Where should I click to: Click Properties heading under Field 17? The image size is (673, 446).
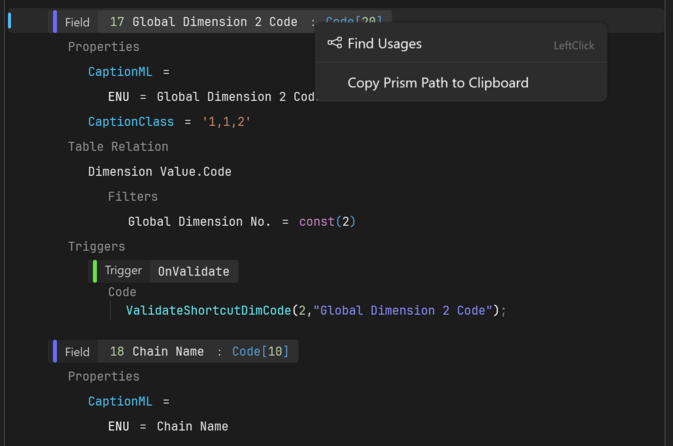pyautogui.click(x=103, y=47)
